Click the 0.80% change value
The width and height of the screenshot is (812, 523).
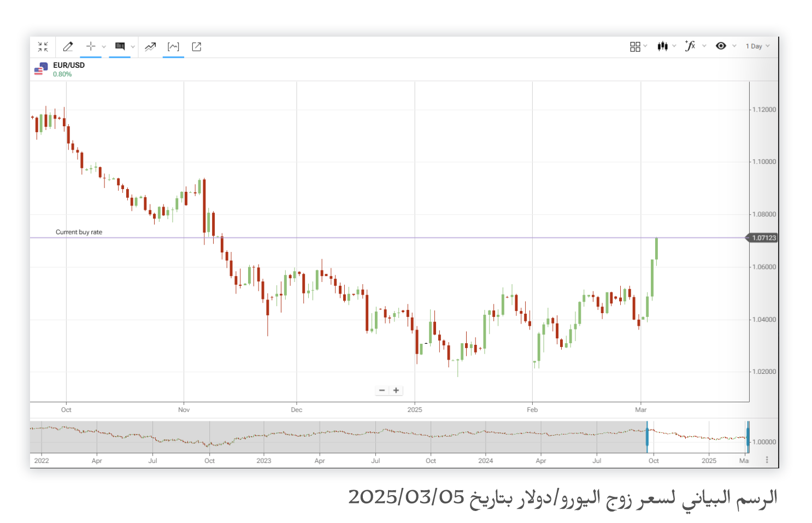pyautogui.click(x=62, y=74)
